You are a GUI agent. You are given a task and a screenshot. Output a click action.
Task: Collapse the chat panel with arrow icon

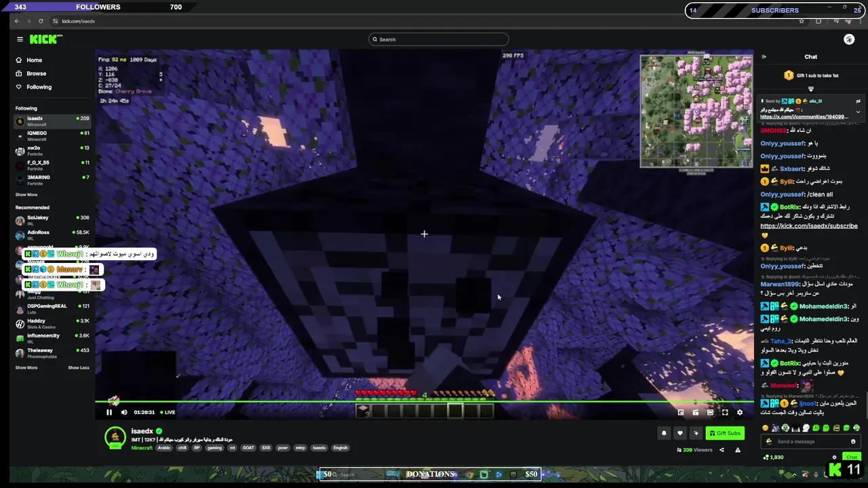[x=764, y=57]
